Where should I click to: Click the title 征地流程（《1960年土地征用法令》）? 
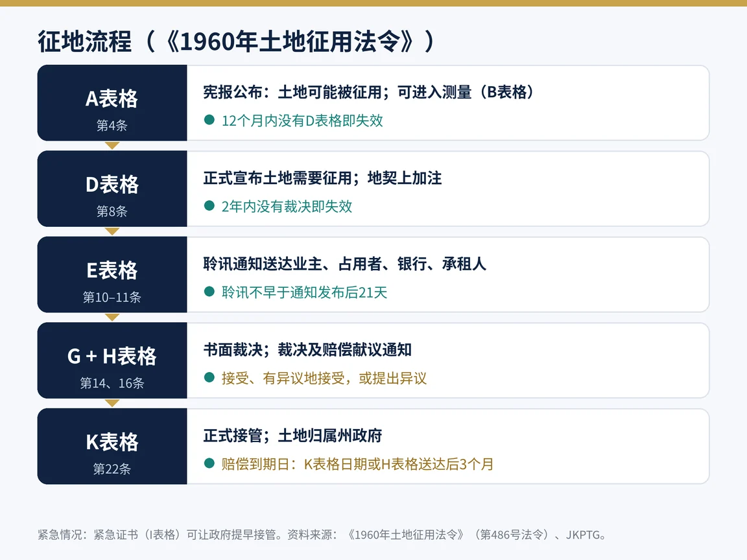(236, 41)
